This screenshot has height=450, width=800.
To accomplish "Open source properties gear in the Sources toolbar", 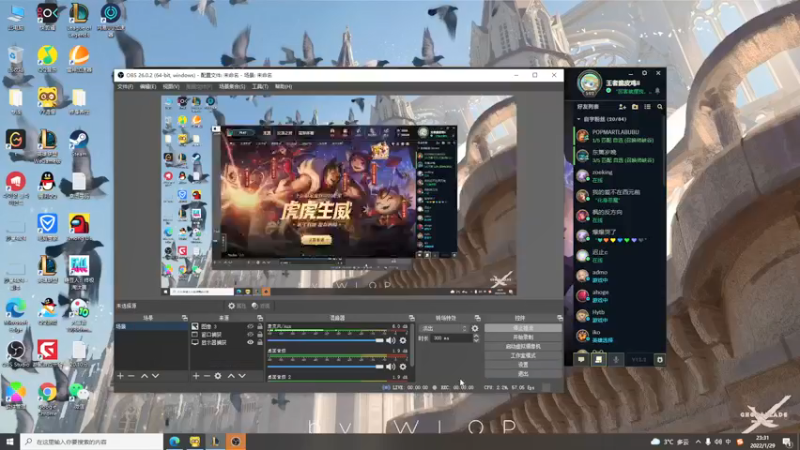I will click(x=218, y=376).
